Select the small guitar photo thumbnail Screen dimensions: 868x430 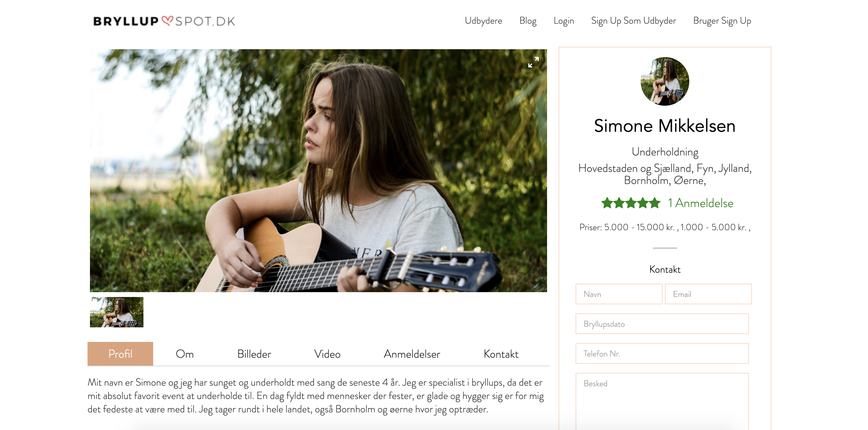117,312
